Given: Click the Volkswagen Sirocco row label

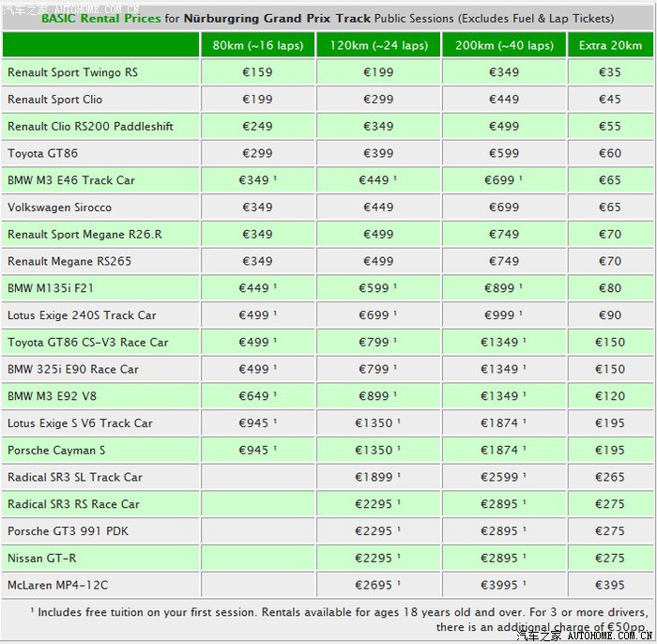Looking at the screenshot, I should tap(59, 207).
